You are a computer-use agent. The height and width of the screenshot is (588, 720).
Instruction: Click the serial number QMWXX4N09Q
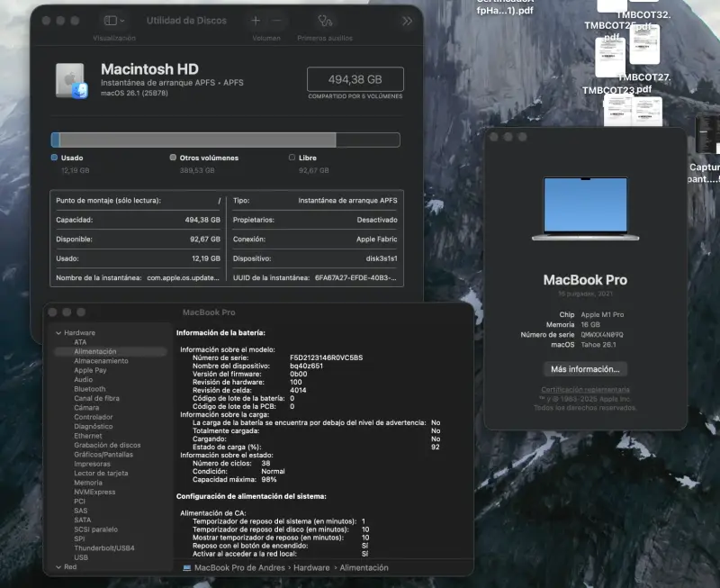[602, 335]
